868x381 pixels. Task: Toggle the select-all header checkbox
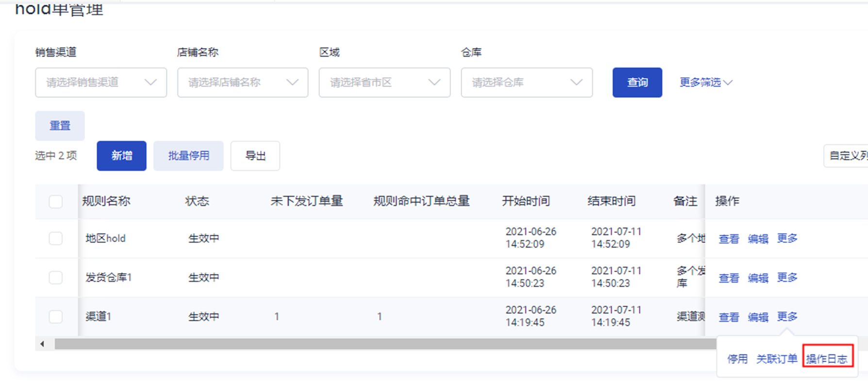[x=56, y=201]
